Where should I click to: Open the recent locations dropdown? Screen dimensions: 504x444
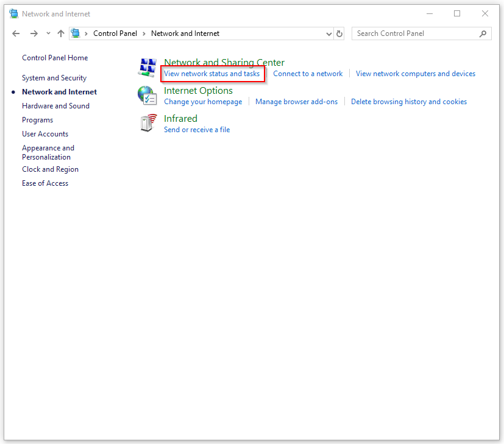(x=48, y=33)
